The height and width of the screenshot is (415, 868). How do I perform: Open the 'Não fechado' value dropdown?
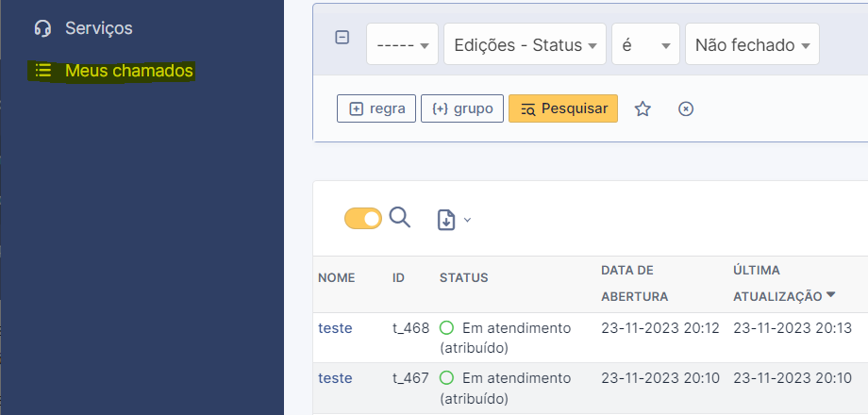pos(752,44)
